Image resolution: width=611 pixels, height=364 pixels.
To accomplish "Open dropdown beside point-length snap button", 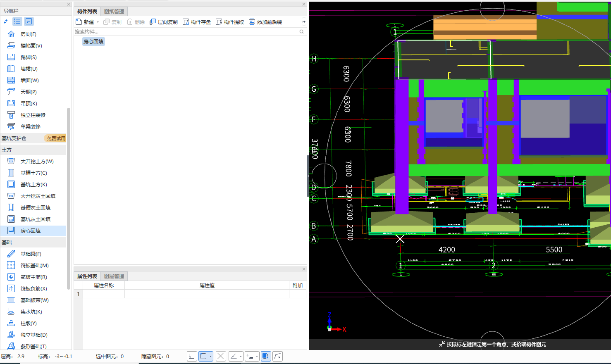I will pos(257,356).
